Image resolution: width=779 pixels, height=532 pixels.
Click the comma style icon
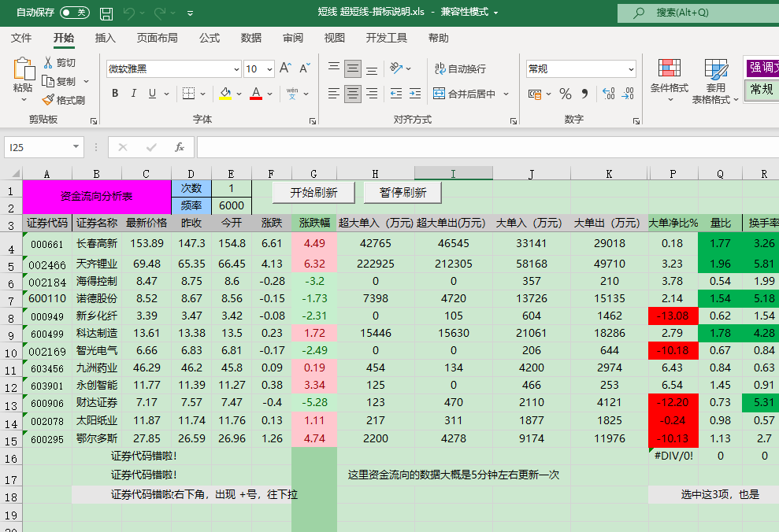tap(583, 93)
